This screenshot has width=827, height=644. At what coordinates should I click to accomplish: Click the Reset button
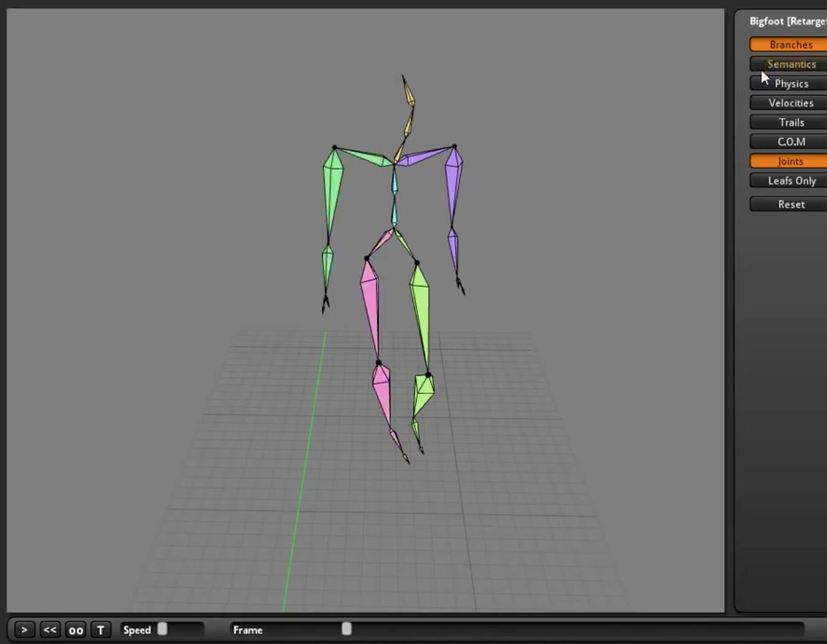click(x=790, y=204)
